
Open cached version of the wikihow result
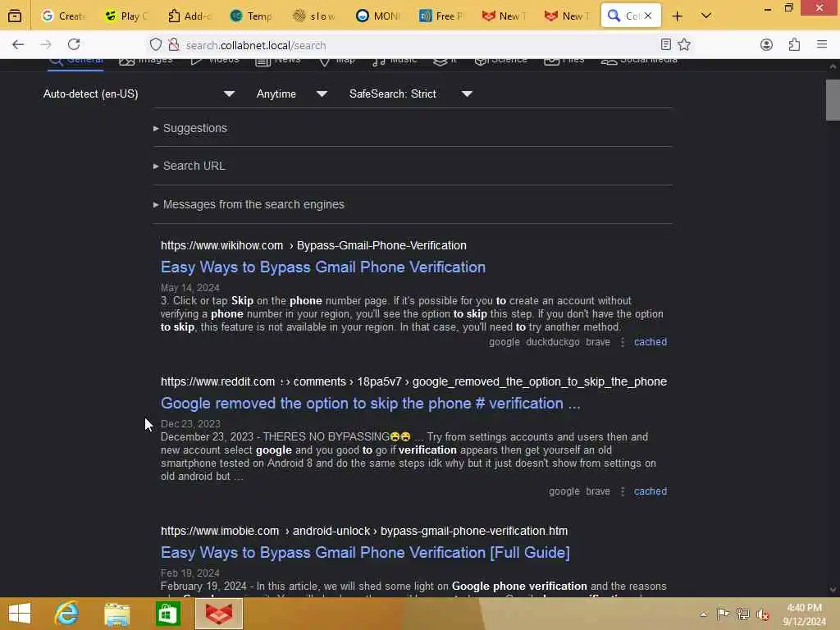pyautogui.click(x=651, y=342)
